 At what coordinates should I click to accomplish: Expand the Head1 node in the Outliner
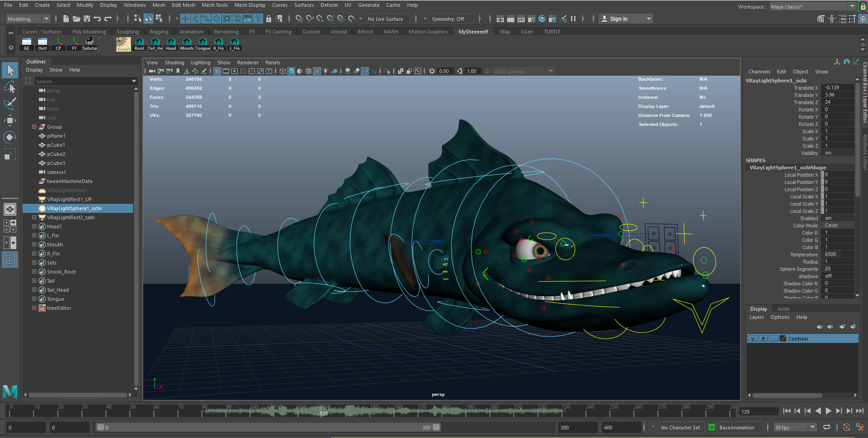point(34,226)
